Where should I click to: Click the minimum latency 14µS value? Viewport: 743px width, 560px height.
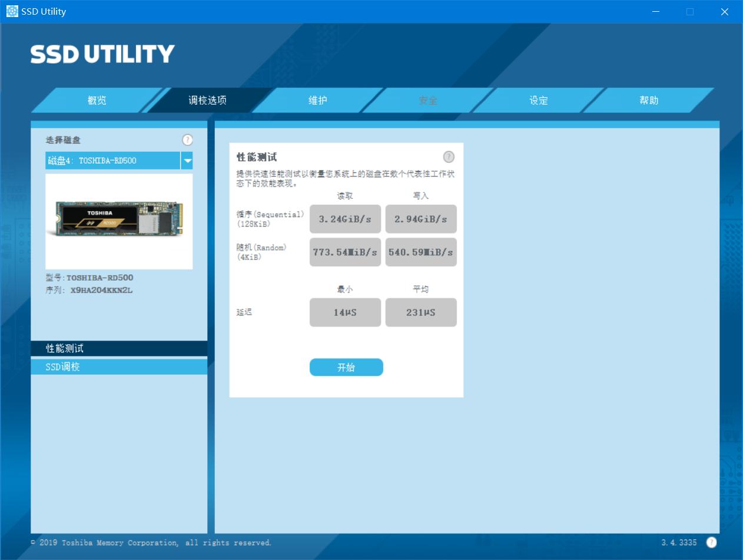[x=345, y=312]
